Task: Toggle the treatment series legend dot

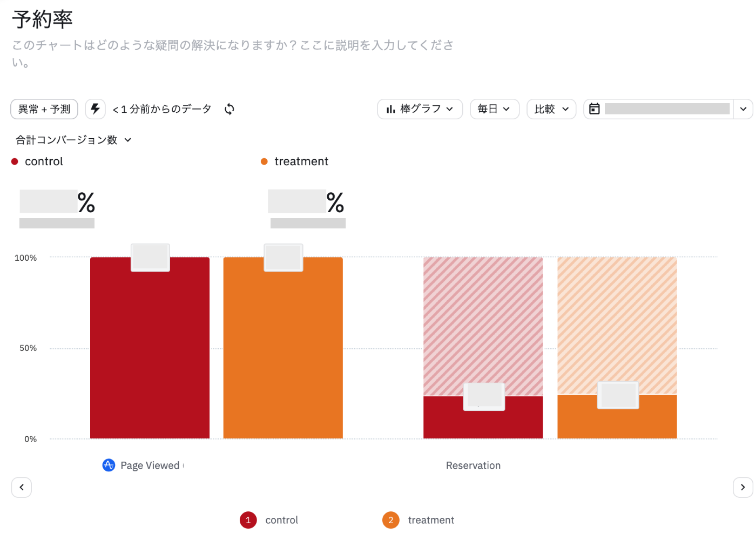Action: (264, 161)
